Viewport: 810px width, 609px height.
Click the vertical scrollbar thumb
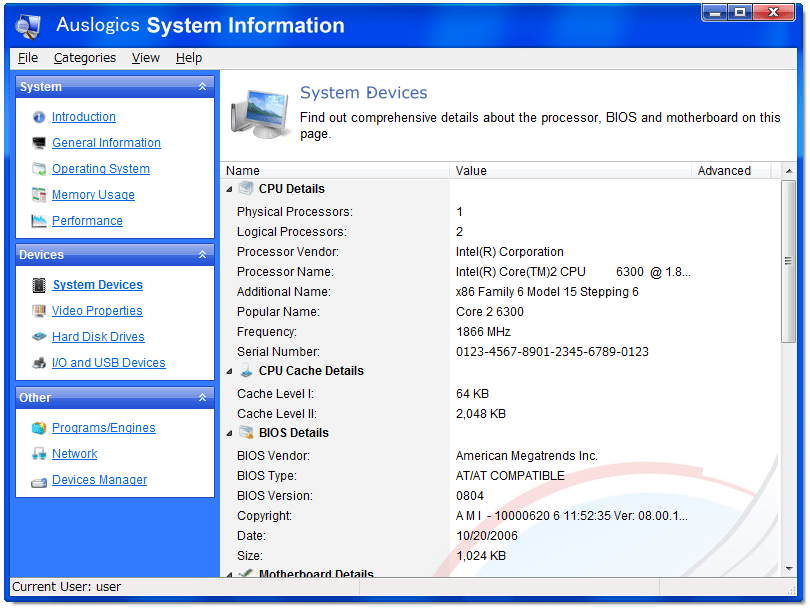[788, 261]
